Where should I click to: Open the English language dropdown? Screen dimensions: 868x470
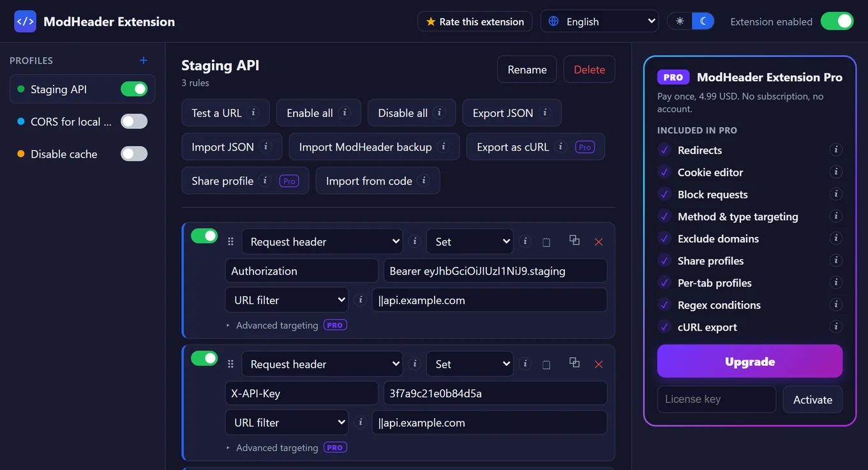600,21
